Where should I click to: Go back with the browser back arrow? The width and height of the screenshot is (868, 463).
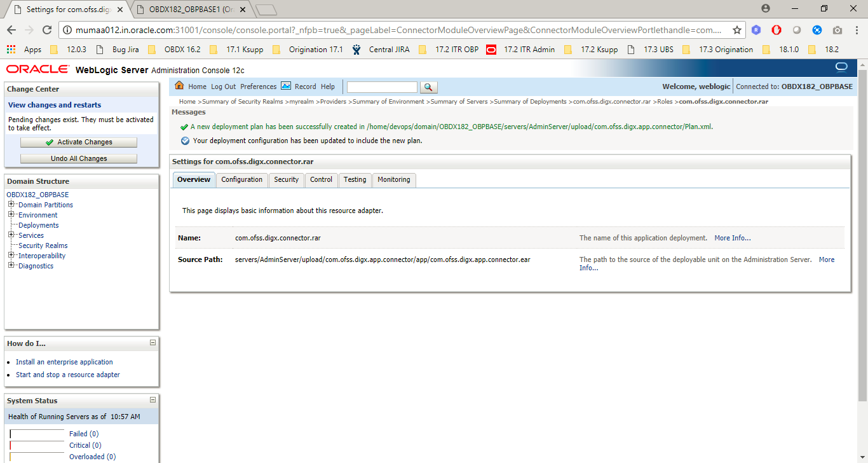[x=11, y=30]
